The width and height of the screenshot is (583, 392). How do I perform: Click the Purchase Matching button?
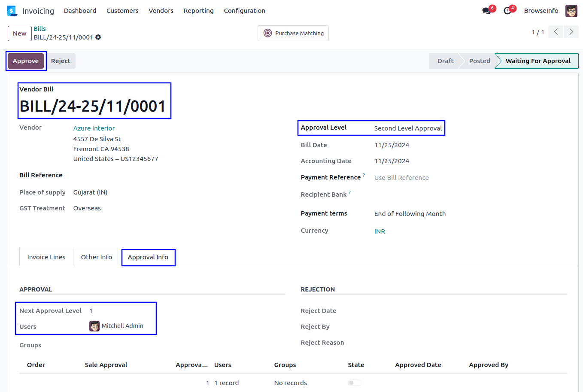coord(293,33)
